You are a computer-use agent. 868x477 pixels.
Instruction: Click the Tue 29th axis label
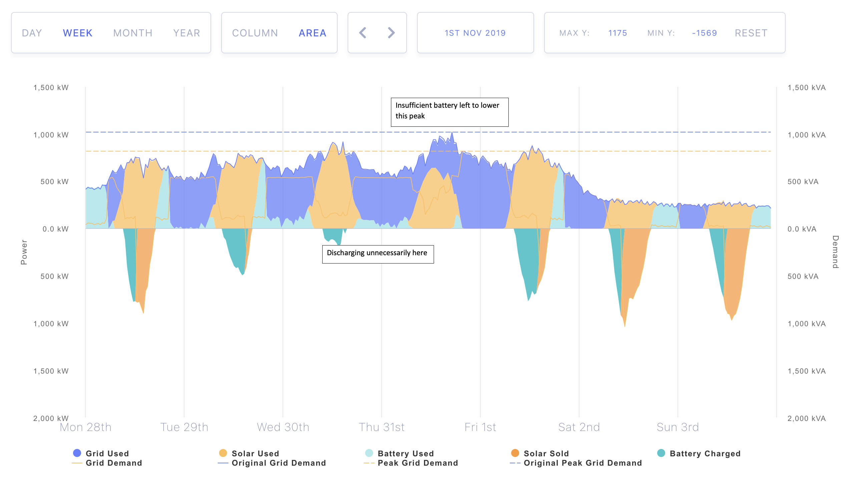184,427
